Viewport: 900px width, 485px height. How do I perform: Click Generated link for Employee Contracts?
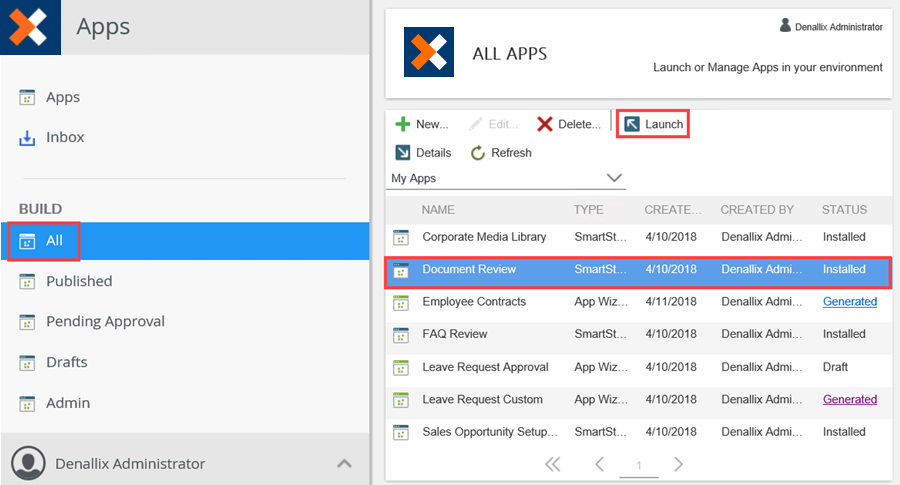pos(849,302)
